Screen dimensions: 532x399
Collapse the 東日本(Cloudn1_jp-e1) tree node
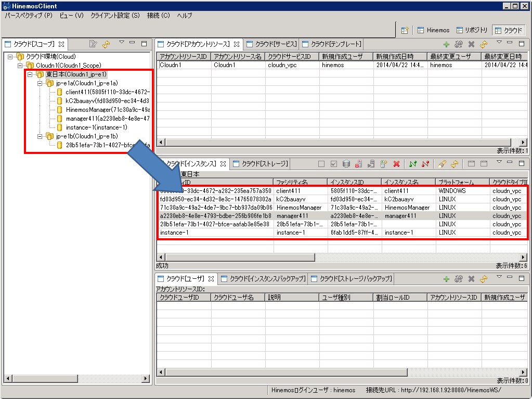click(x=30, y=74)
